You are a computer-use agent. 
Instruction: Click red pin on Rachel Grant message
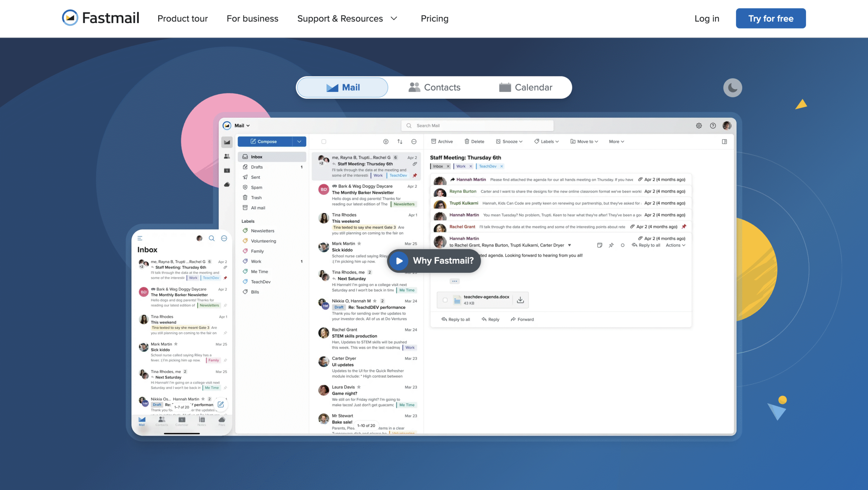[684, 226]
